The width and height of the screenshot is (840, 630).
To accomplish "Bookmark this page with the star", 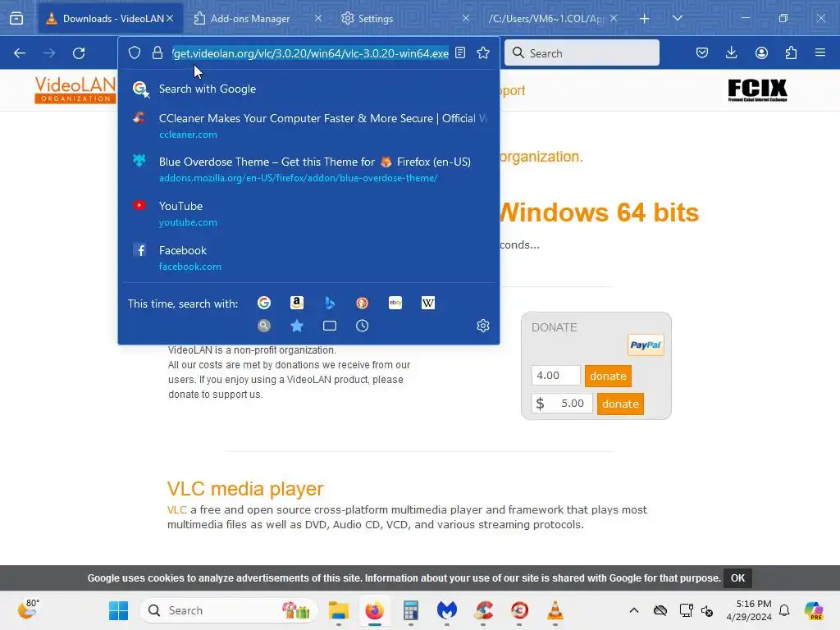I will click(x=483, y=52).
